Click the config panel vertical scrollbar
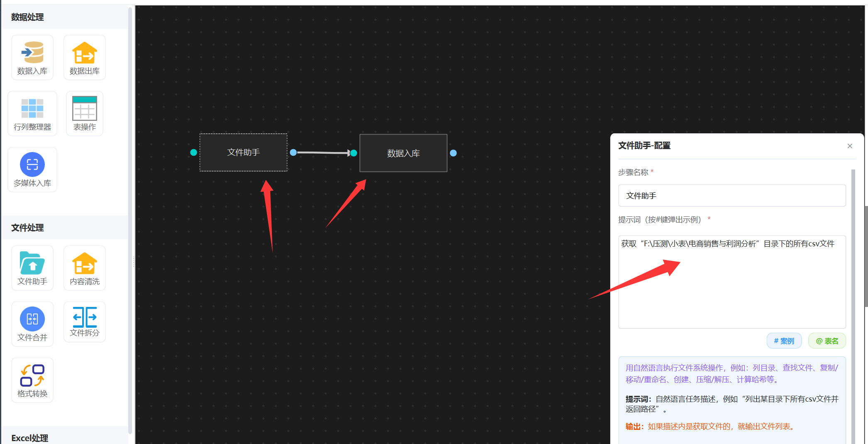868x444 pixels. pos(853,291)
